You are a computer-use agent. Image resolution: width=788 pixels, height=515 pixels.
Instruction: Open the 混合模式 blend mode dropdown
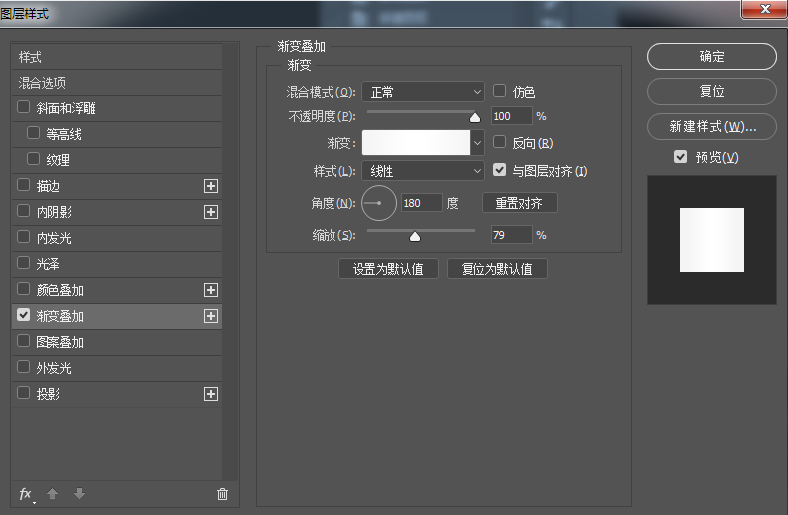pyautogui.click(x=423, y=92)
